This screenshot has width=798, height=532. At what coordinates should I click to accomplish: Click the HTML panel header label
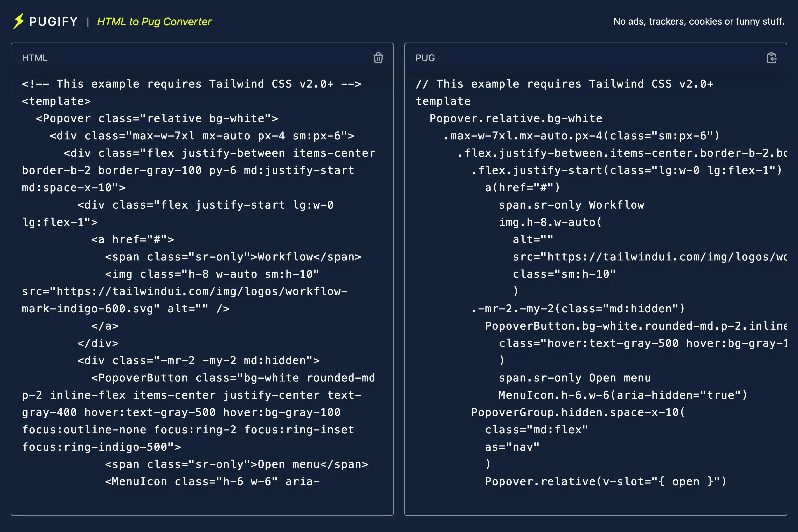35,58
